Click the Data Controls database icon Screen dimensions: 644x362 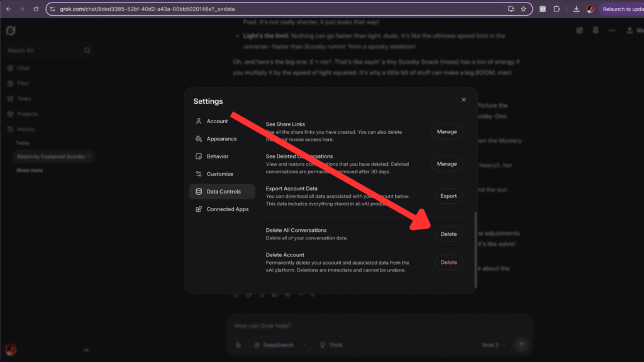(199, 192)
